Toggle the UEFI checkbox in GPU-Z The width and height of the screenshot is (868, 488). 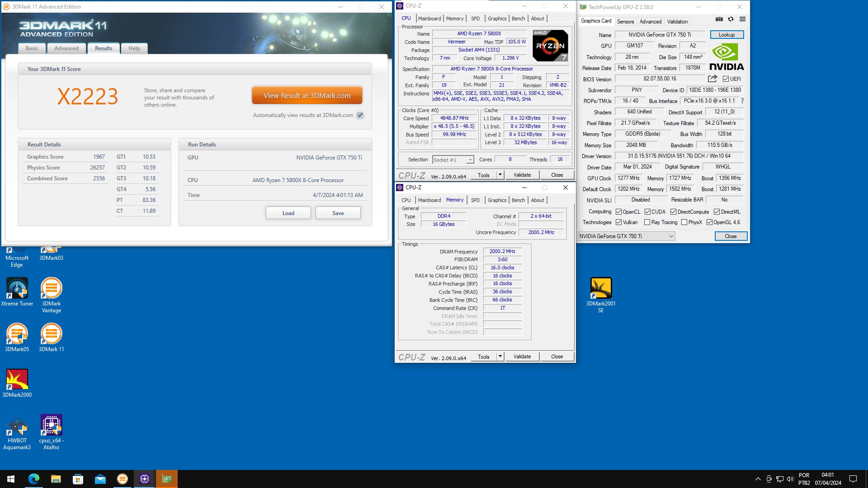click(726, 79)
